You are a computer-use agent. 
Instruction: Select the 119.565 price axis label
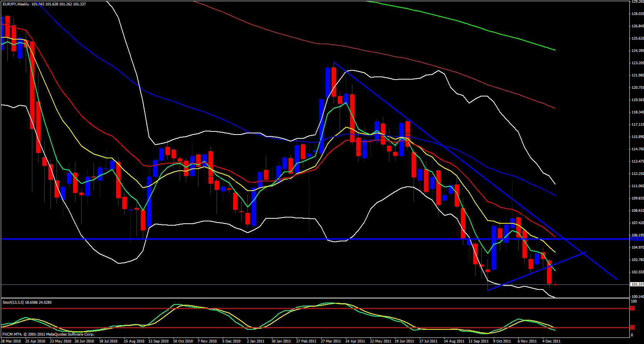coord(637,100)
